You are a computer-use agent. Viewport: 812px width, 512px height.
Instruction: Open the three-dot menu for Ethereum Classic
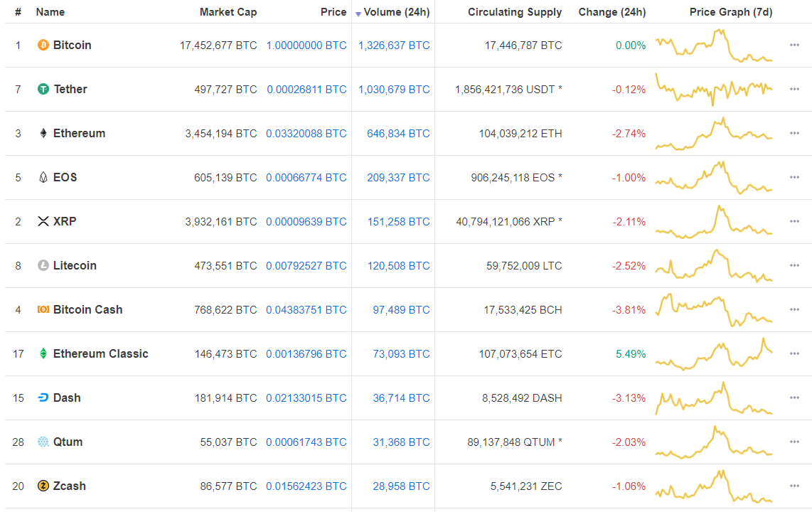pyautogui.click(x=794, y=354)
